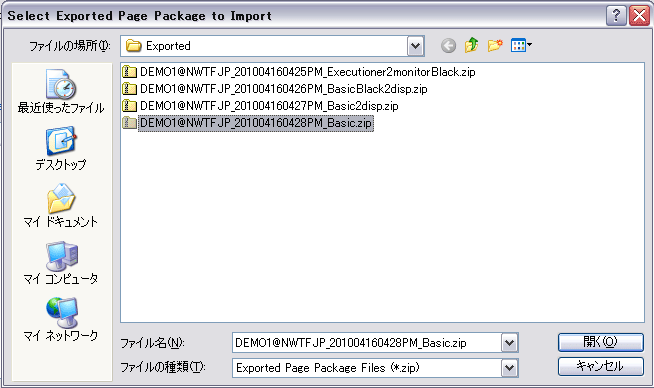
Task: Open Recent Files (最近使ったファイル) location
Action: coord(61,92)
